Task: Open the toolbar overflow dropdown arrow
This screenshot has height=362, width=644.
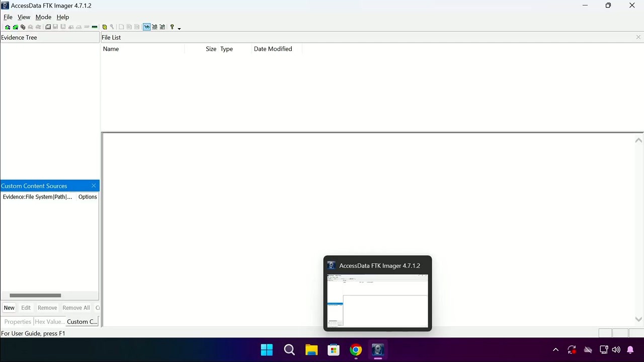Action: pos(179,28)
